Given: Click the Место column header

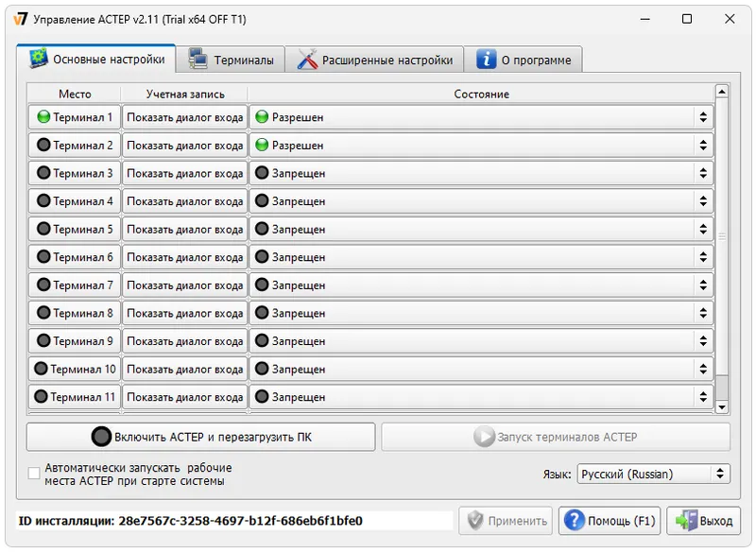Looking at the screenshot, I should coord(75,94).
